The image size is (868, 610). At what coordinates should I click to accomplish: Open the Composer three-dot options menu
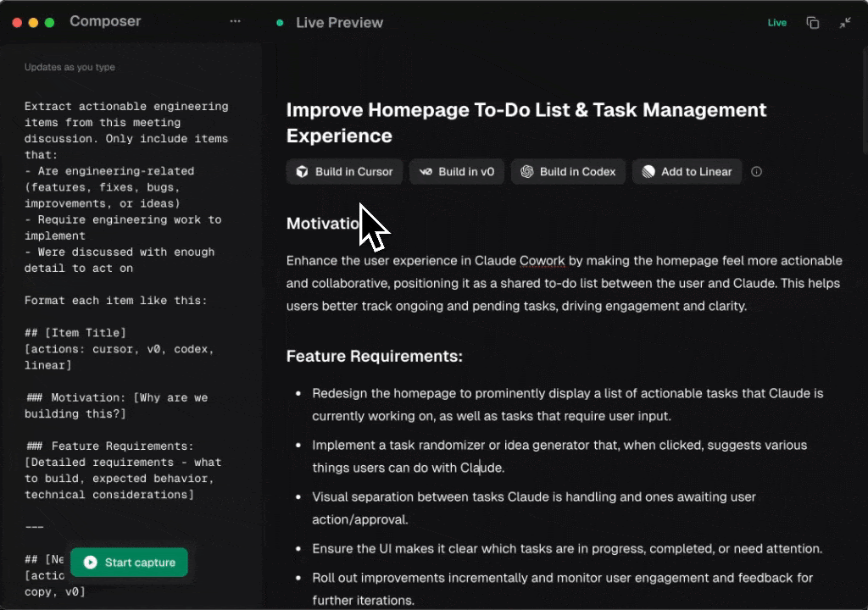coord(236,21)
